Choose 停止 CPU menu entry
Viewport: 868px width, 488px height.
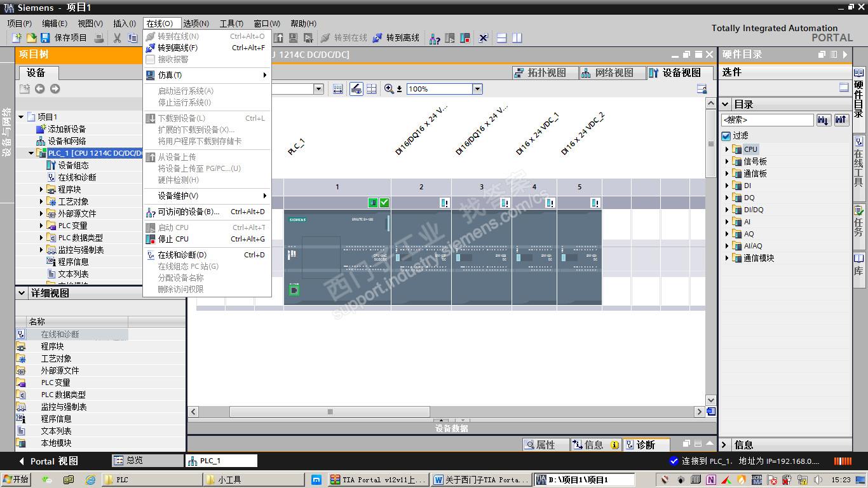pyautogui.click(x=208, y=239)
